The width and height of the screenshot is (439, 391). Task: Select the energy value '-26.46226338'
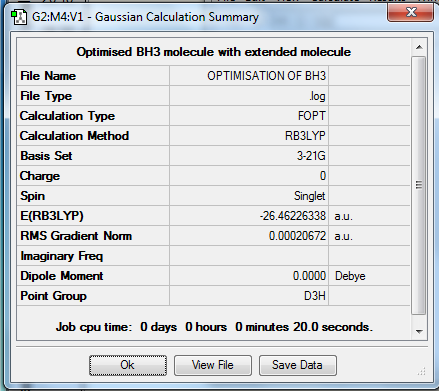[293, 216]
